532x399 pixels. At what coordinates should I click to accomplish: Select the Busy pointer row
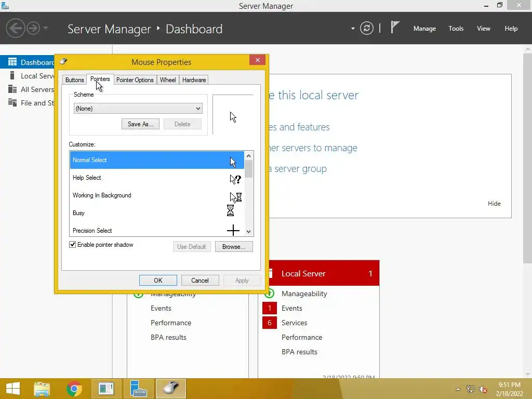[x=157, y=212]
